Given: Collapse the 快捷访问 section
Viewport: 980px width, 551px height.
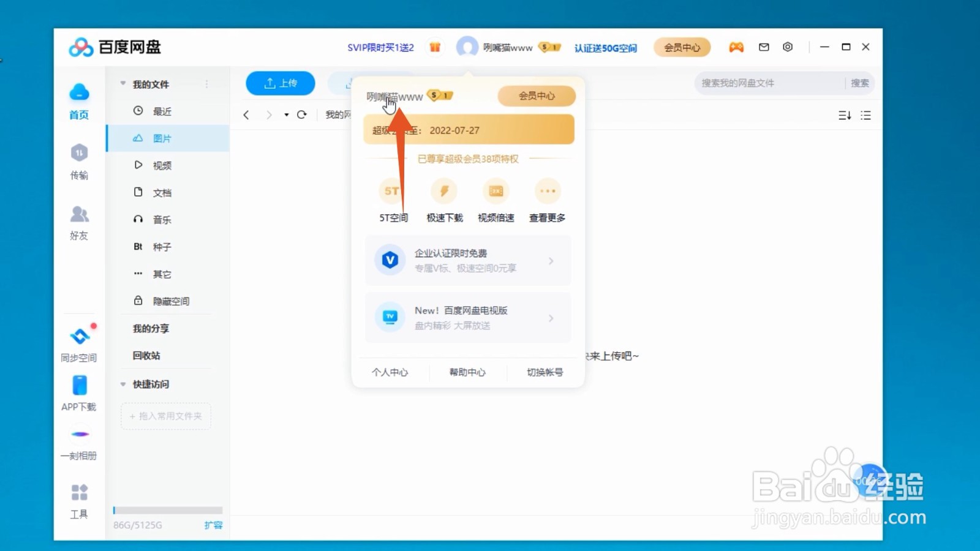Looking at the screenshot, I should pyautogui.click(x=123, y=384).
